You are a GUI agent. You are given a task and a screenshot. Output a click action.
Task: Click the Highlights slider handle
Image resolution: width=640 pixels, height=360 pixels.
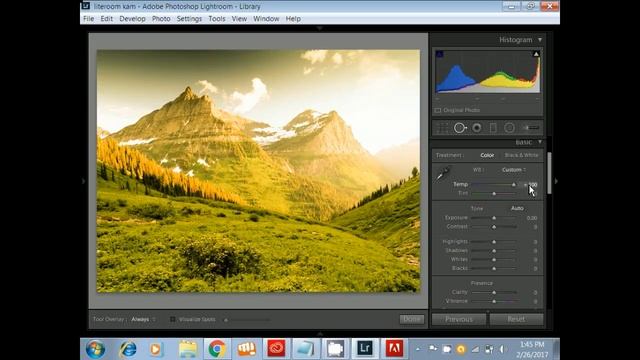click(x=494, y=242)
